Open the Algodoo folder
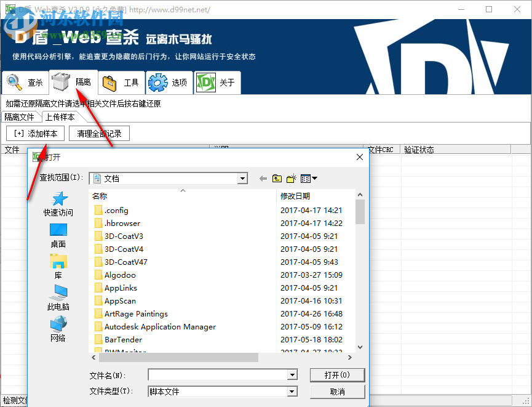Viewport: 532px width, 407px height. tap(120, 275)
